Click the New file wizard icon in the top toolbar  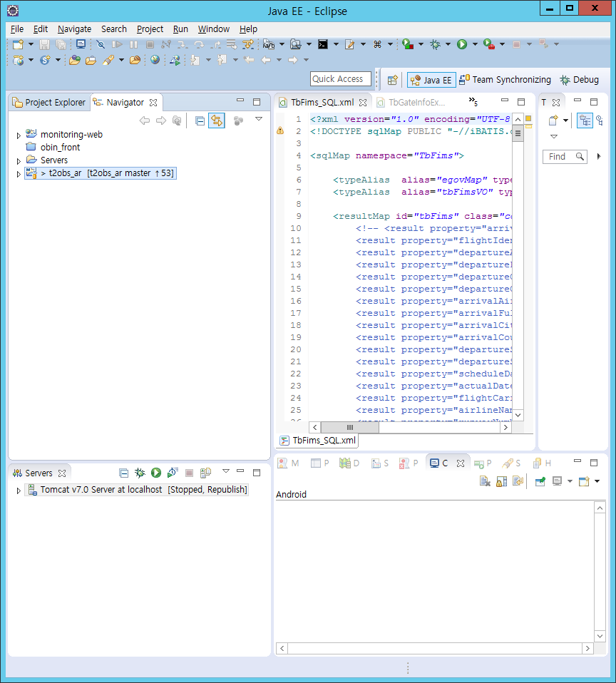(18, 44)
